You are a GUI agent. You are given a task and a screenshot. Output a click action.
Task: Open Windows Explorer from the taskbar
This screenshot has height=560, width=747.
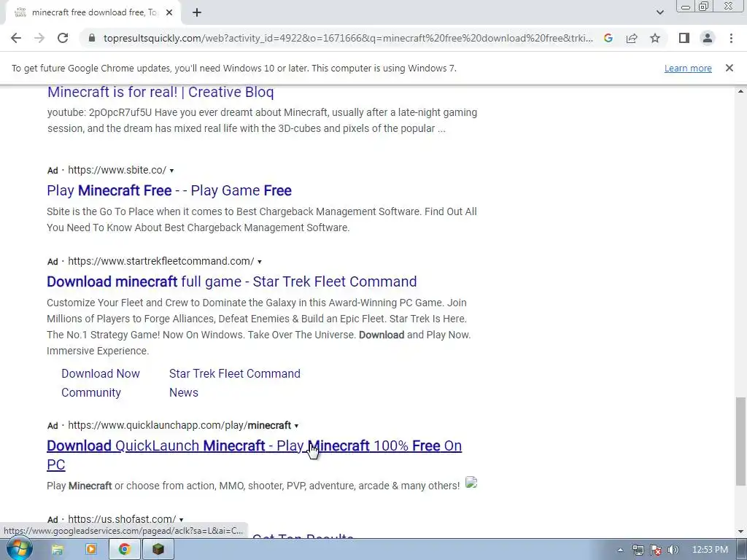(57, 550)
